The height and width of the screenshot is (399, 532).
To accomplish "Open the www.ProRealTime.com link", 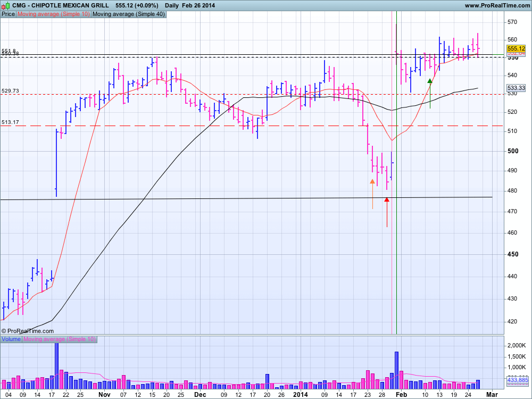I will 497,5.
